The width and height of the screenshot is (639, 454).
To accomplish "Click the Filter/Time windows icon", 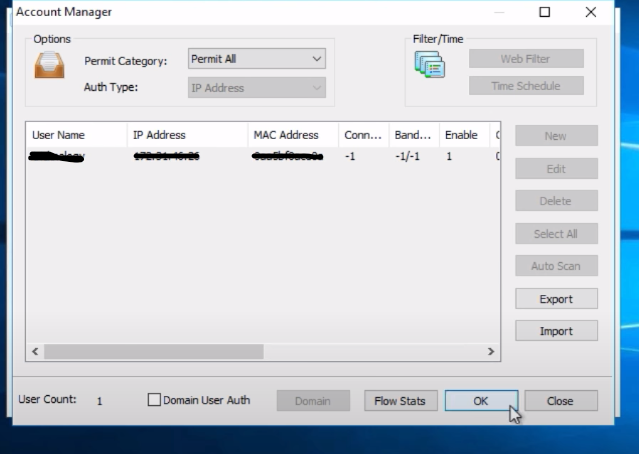I will point(430,64).
